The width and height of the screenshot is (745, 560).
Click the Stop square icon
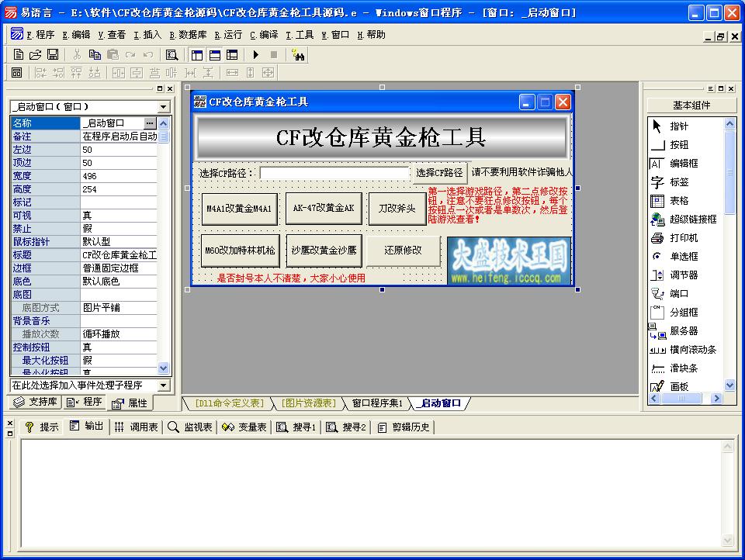pyautogui.click(x=274, y=55)
